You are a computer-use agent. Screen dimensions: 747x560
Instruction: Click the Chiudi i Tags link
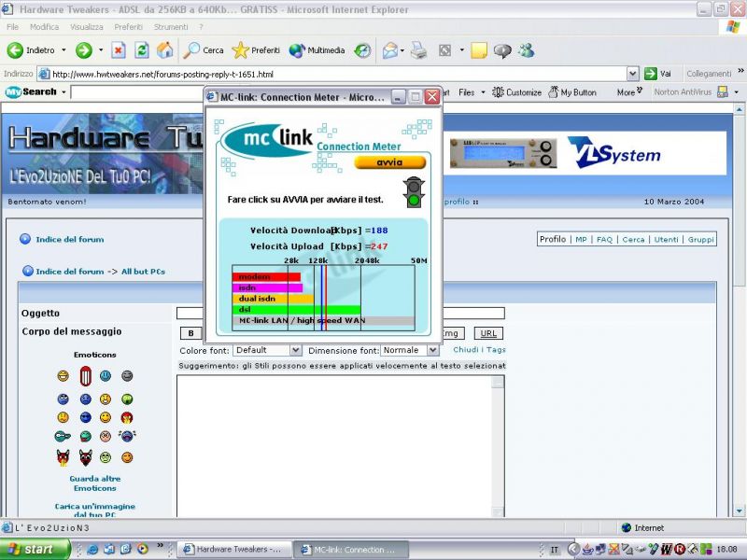(479, 349)
